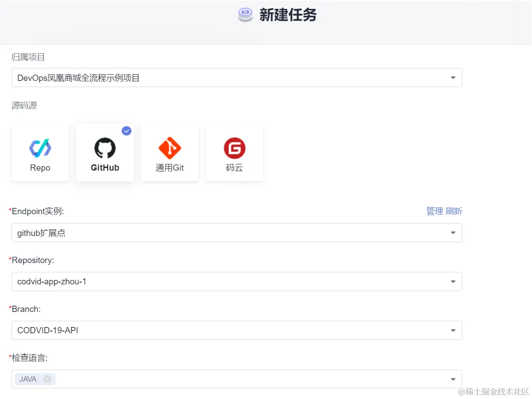Screen dimensions: 532x399
Task: Expand the 检查语言 language dropdown arrow
Action: tap(453, 379)
